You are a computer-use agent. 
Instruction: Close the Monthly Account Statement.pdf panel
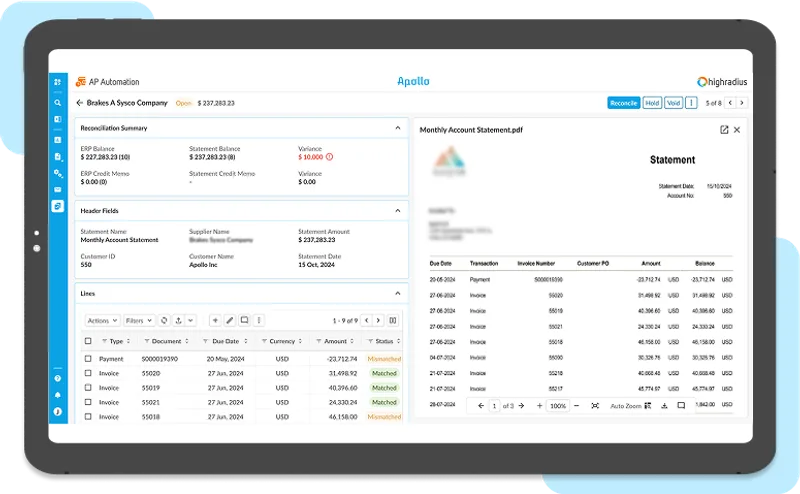click(737, 130)
